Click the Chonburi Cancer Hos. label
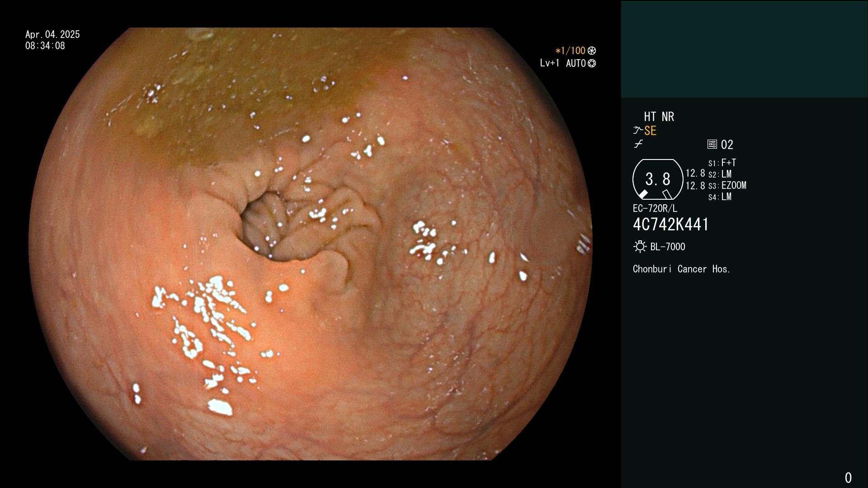This screenshot has width=868, height=488. 682,269
